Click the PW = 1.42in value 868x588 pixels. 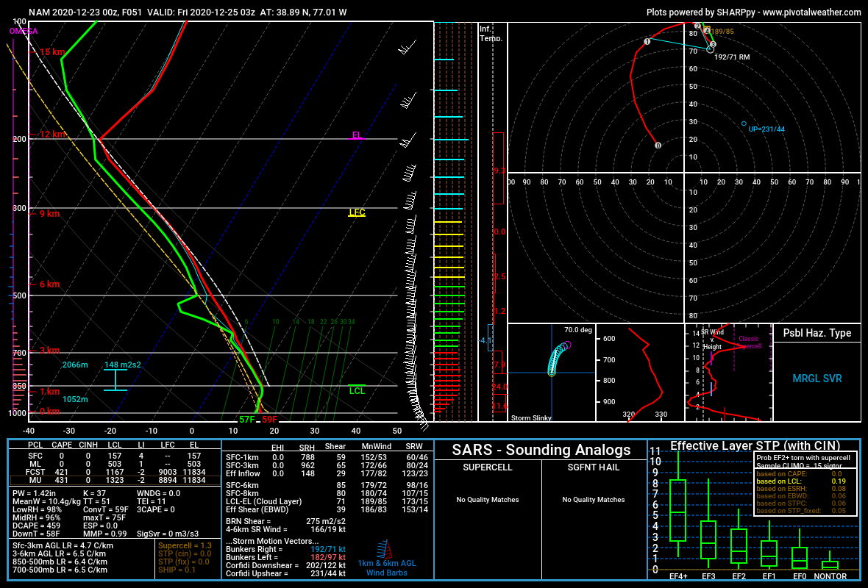[35, 493]
